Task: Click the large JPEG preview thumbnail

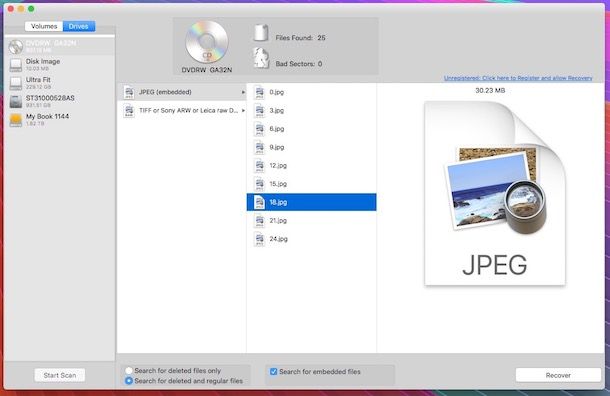Action: point(495,193)
